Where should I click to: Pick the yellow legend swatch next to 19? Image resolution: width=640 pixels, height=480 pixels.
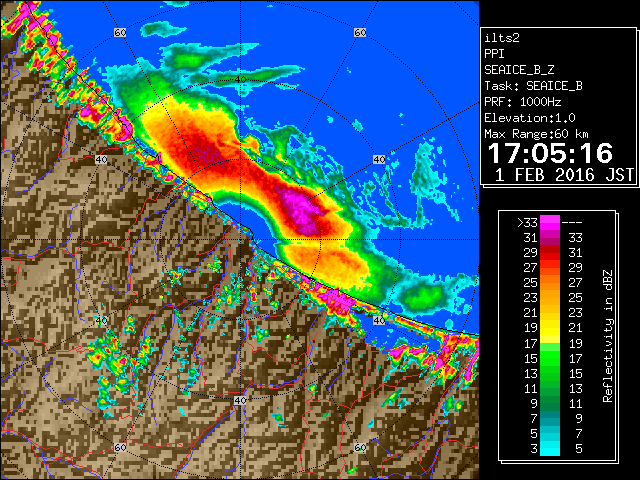click(550, 328)
